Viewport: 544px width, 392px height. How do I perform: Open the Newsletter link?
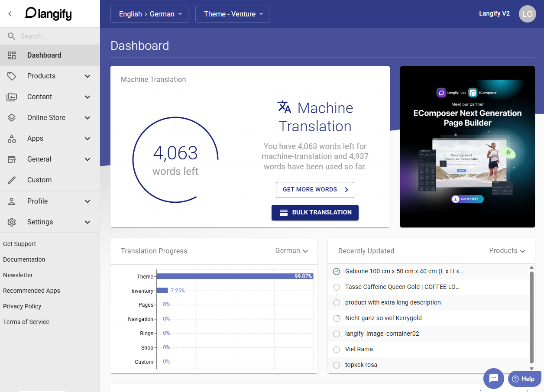click(x=18, y=275)
